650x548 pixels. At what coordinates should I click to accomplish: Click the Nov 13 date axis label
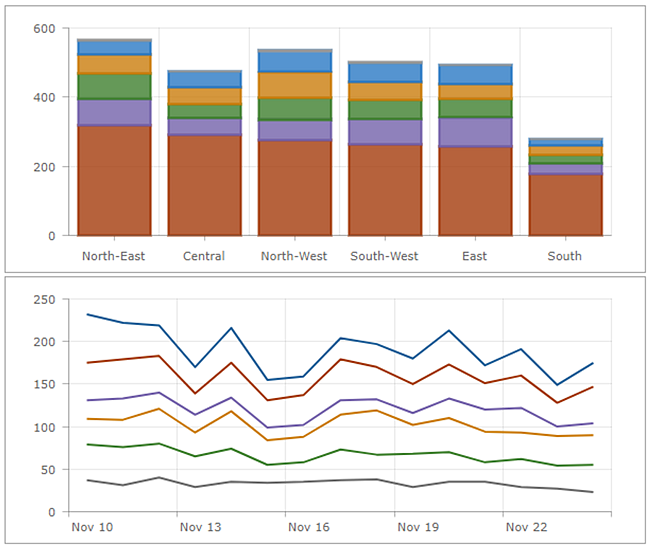tap(199, 527)
